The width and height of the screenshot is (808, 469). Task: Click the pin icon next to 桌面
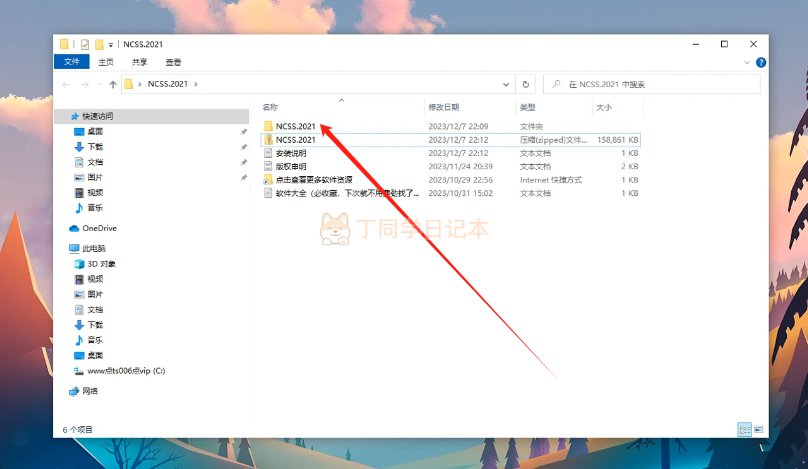243,132
